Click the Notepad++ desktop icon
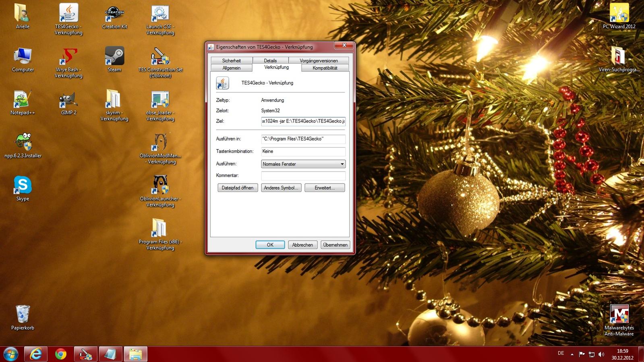 tap(23, 100)
